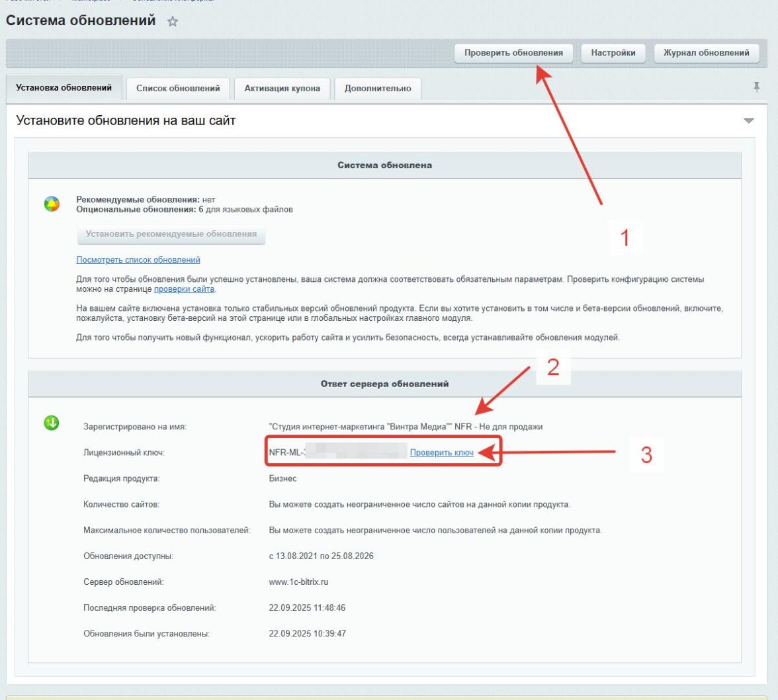Image resolution: width=778 pixels, height=700 pixels.
Task: Click the green download arrow icon
Action: coord(52,423)
